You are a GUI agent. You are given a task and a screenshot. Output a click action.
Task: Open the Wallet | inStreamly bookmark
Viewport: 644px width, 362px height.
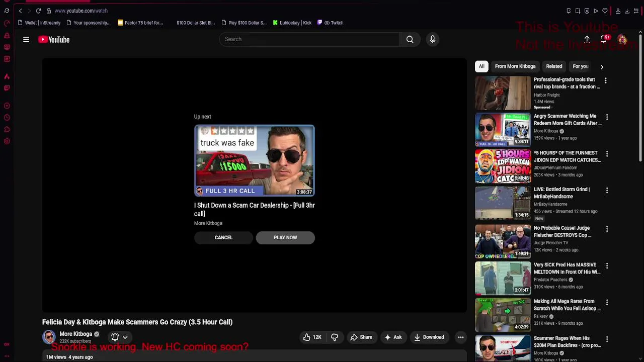point(39,23)
